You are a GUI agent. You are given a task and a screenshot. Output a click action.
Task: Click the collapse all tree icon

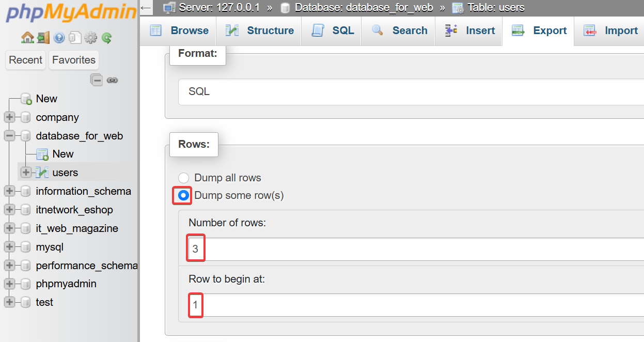[x=96, y=80]
